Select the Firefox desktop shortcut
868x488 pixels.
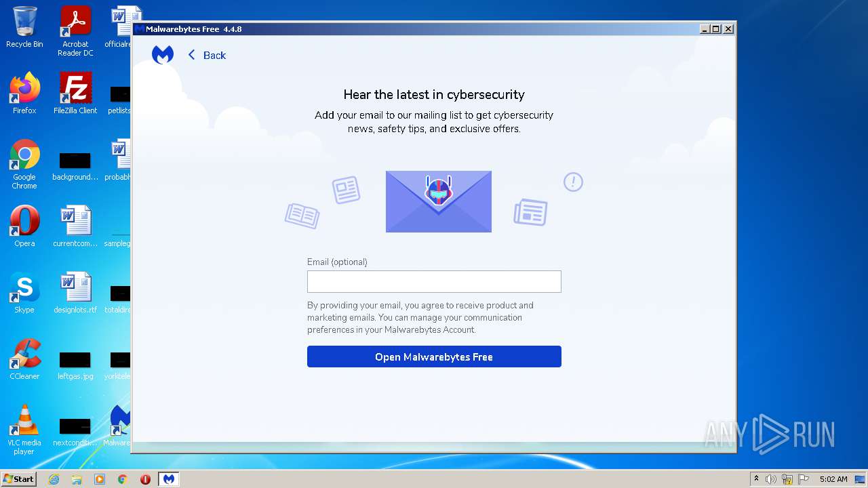coord(24,94)
